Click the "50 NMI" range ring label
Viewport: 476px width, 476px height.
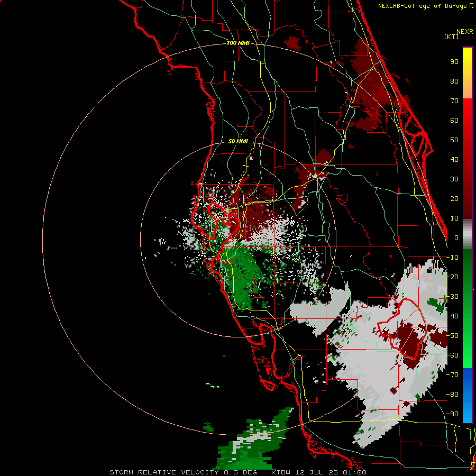pos(238,141)
